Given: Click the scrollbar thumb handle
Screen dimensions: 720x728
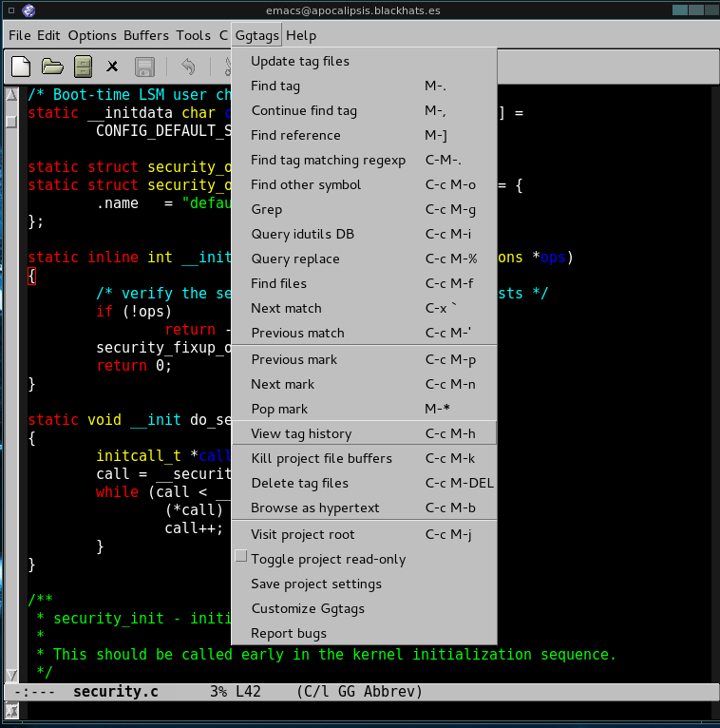Looking at the screenshot, I should [x=11, y=122].
